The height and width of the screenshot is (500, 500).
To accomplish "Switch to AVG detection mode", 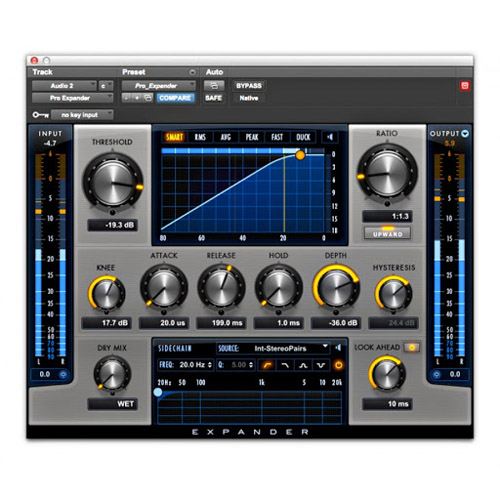I will click(226, 137).
